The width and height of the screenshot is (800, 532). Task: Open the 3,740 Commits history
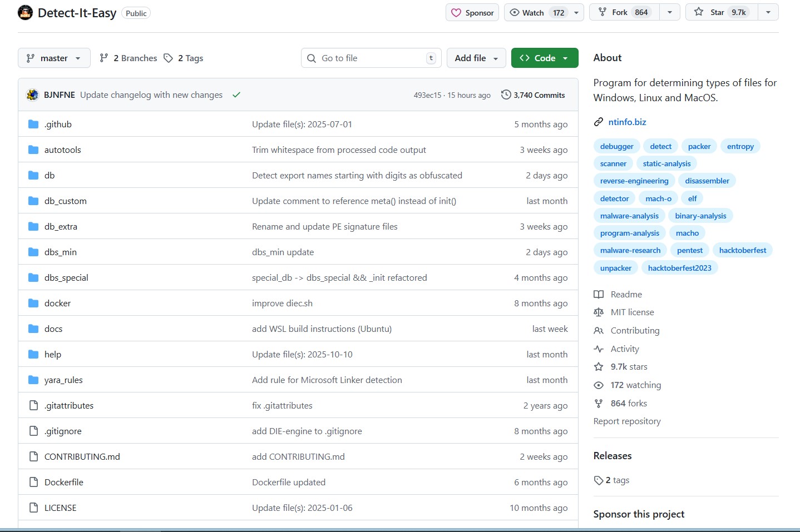(x=533, y=95)
